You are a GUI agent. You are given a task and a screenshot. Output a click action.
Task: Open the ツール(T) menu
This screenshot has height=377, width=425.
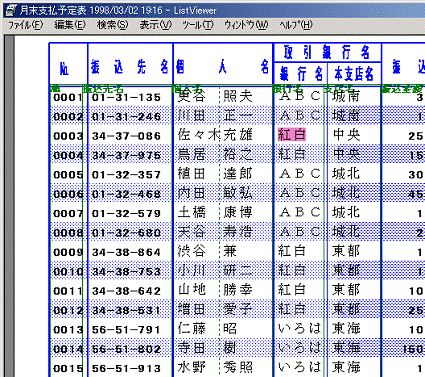(x=198, y=25)
